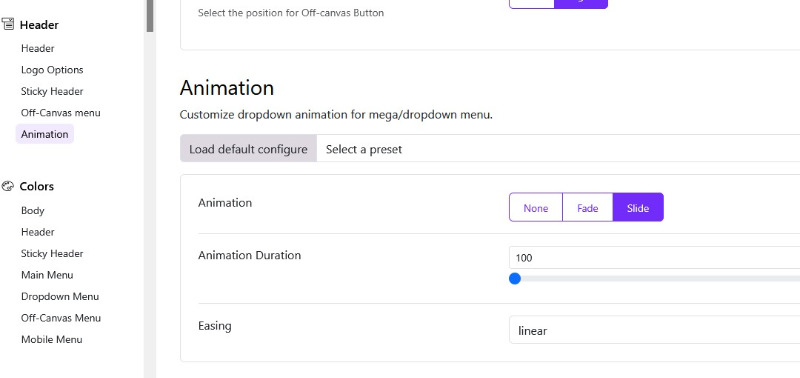Open Mobile Menu colors
This screenshot has width=800, height=378.
(x=52, y=339)
